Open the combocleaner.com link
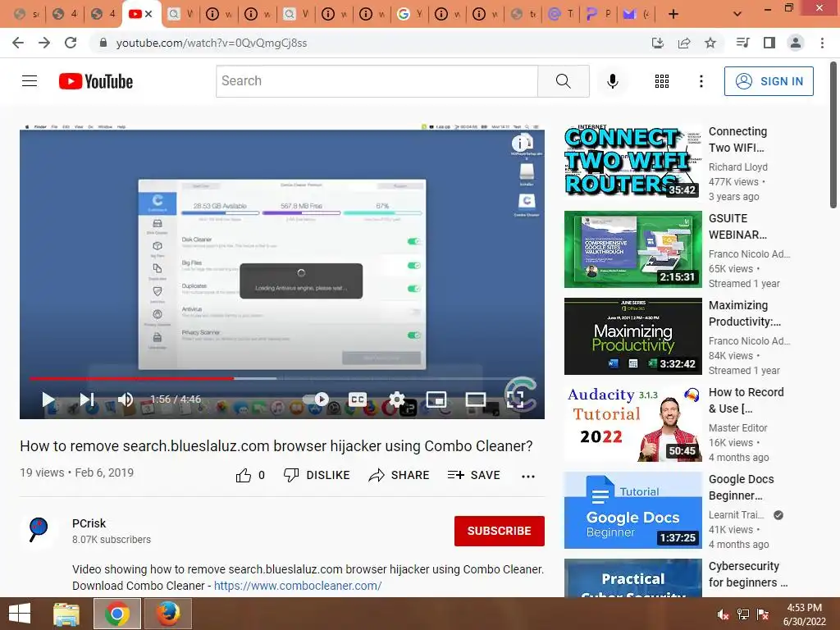The image size is (840, 630). coord(298,586)
